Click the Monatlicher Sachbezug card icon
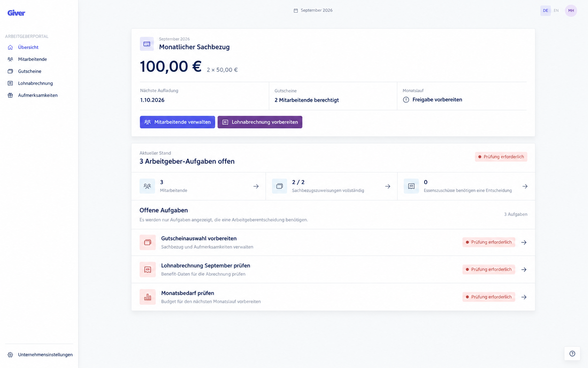This screenshot has height=368, width=588. pyautogui.click(x=147, y=44)
